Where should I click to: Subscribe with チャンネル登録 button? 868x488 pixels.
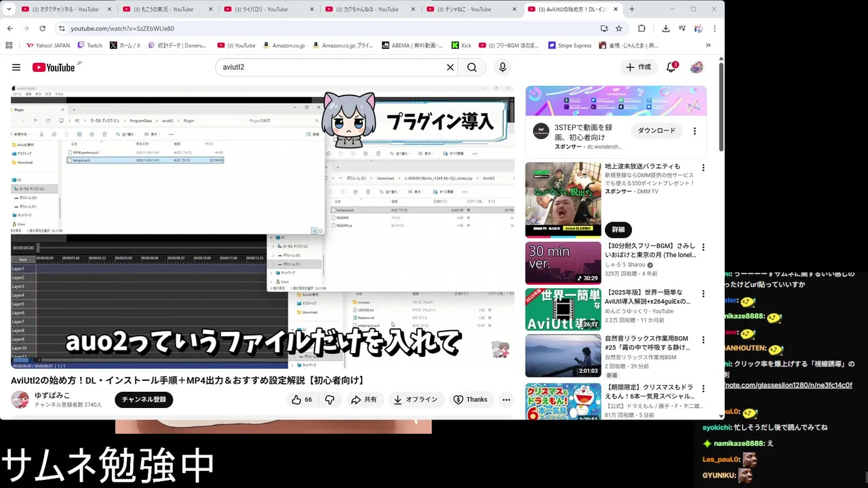point(144,400)
